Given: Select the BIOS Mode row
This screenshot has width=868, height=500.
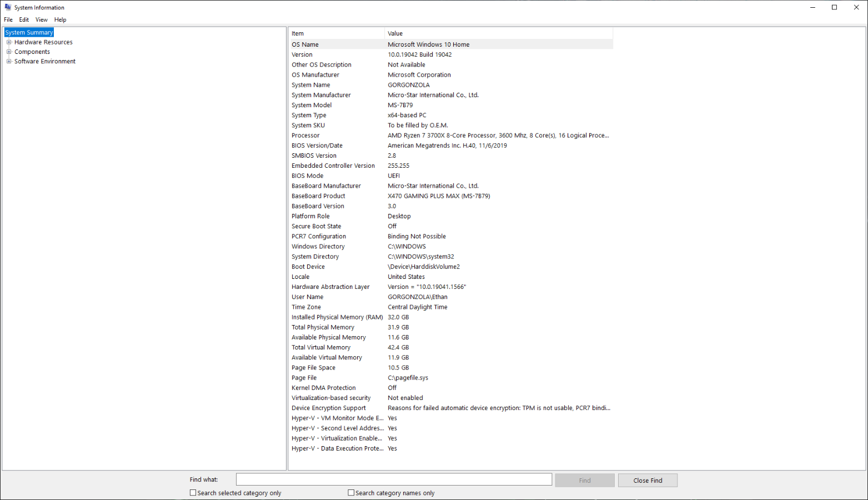Looking at the screenshot, I should pyautogui.click(x=451, y=176).
